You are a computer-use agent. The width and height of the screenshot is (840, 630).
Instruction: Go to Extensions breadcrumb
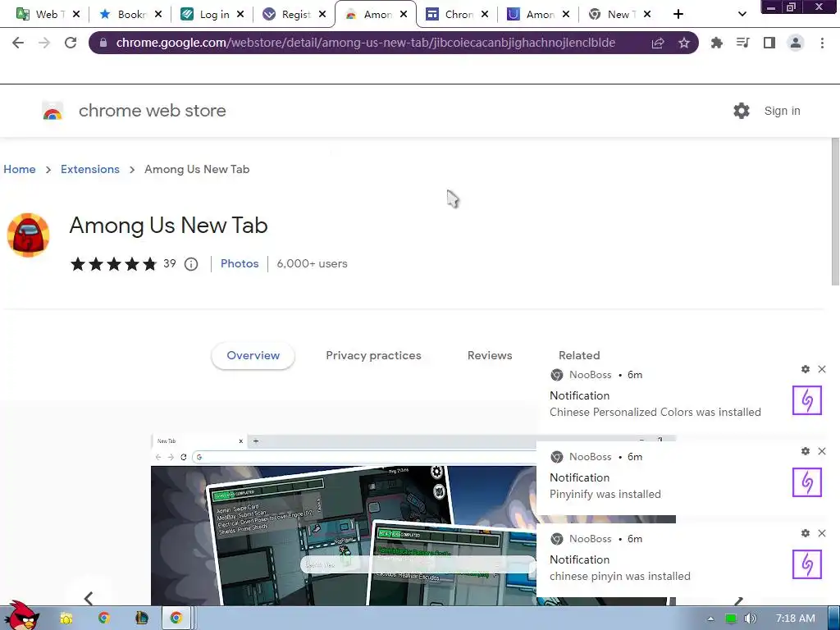(90, 169)
